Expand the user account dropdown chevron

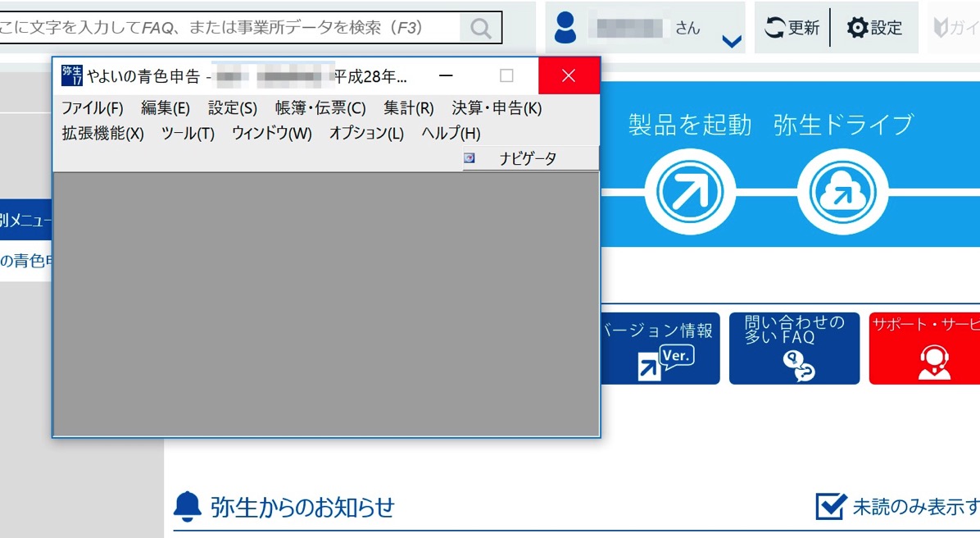click(x=731, y=41)
